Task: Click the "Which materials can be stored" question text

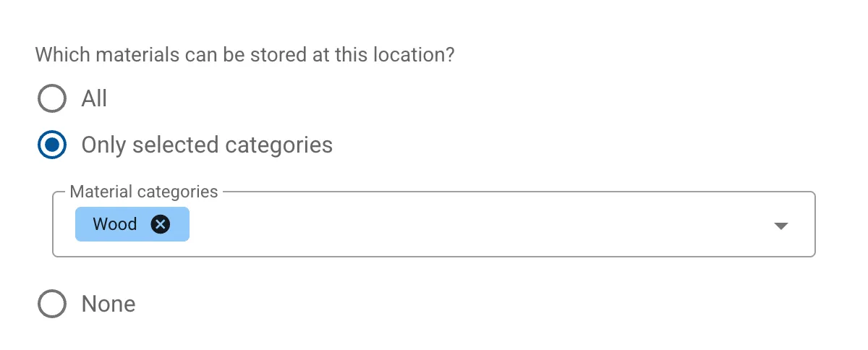Action: [244, 54]
